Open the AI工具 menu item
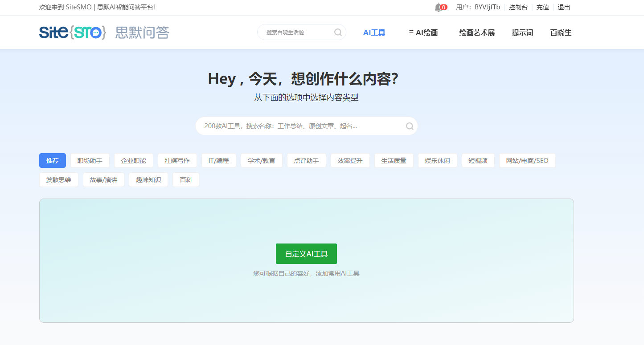 374,32
